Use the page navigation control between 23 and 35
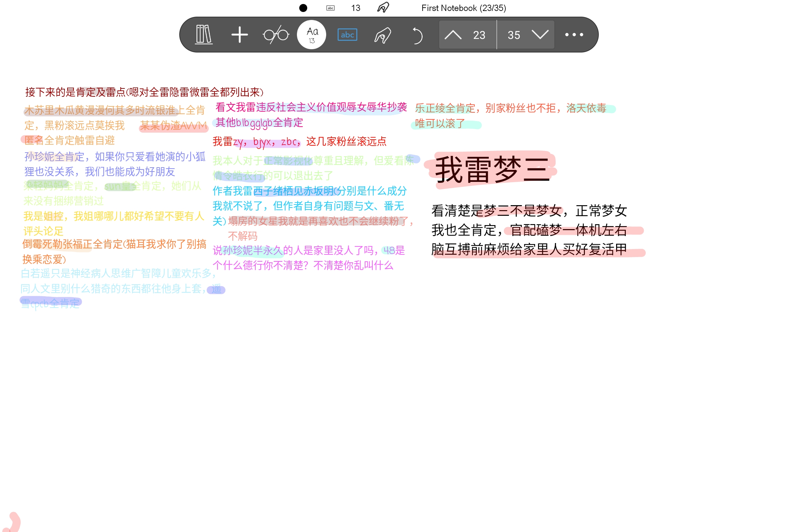 click(x=496, y=34)
